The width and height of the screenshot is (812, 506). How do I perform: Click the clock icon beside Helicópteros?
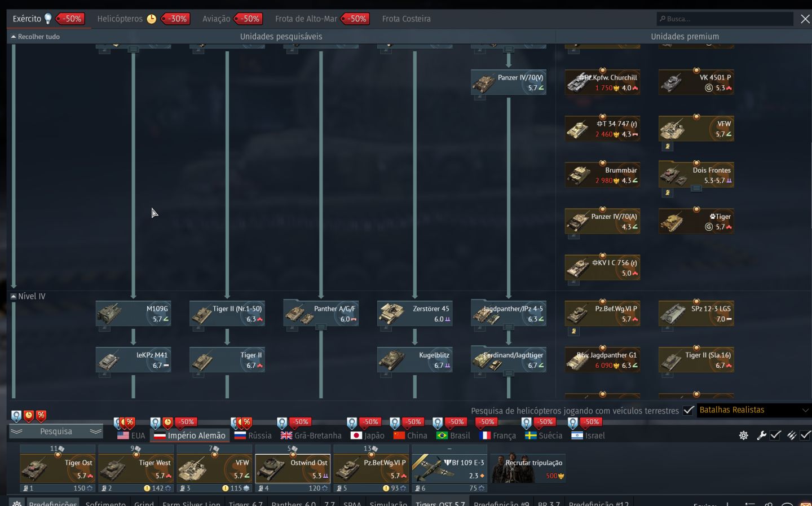(151, 19)
